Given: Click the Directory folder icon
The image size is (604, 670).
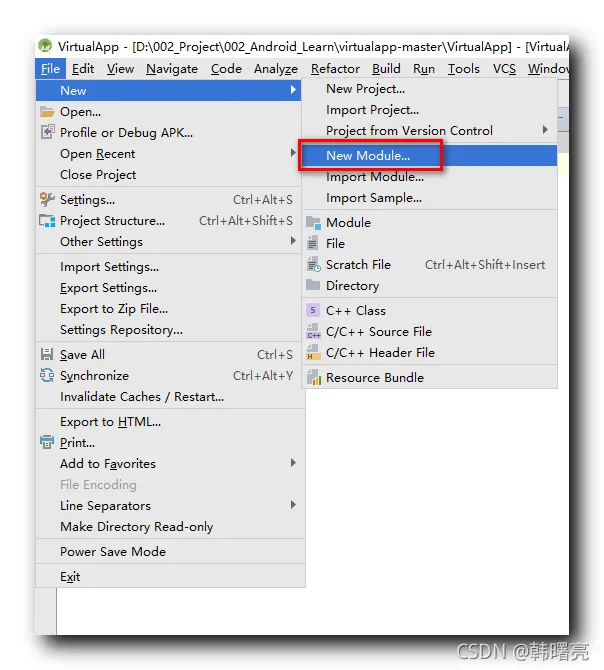Looking at the screenshot, I should 313,285.
